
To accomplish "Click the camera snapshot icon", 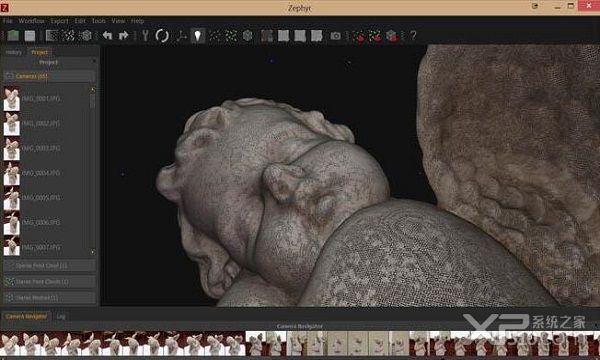I will pos(336,36).
